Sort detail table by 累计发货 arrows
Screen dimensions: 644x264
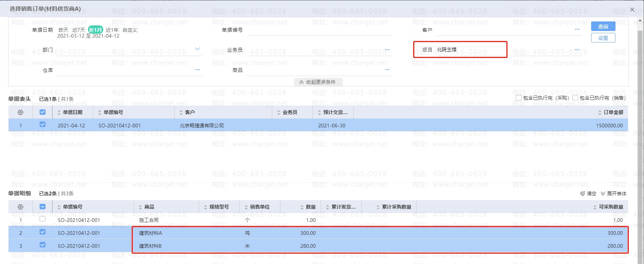click(327, 207)
